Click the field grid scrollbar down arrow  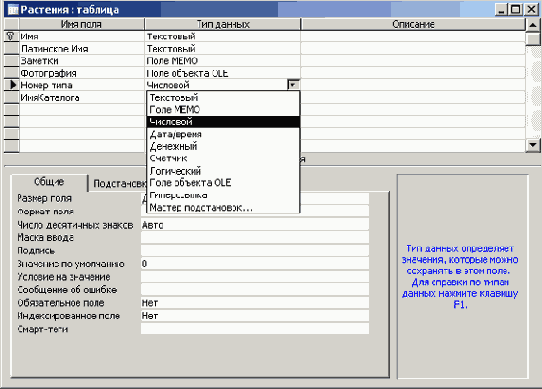533,145
